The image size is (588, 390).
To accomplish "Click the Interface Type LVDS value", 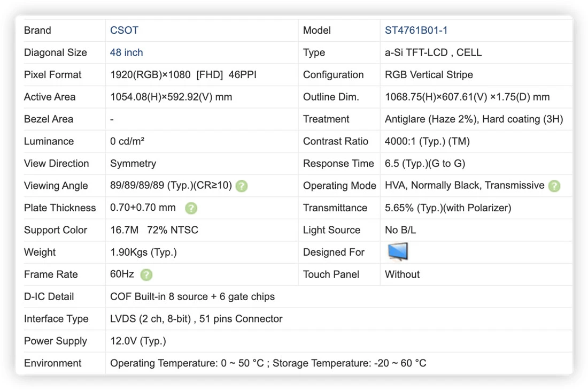I will click(196, 319).
